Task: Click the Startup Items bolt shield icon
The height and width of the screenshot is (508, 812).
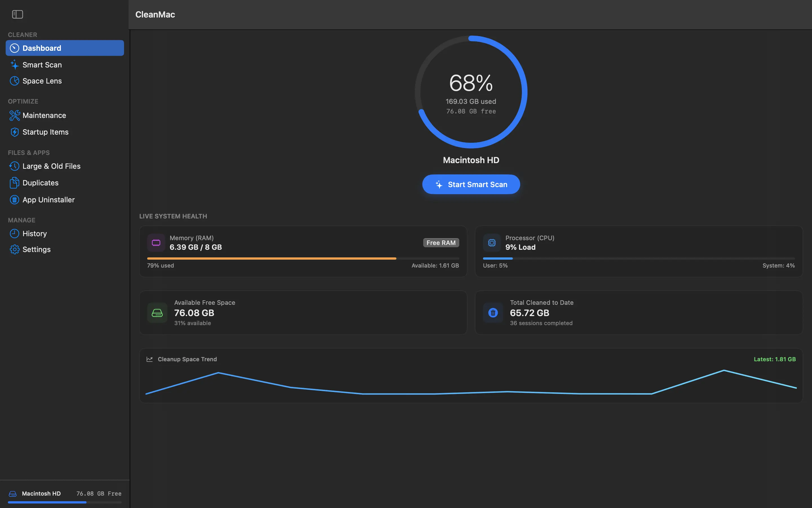Action: click(14, 132)
